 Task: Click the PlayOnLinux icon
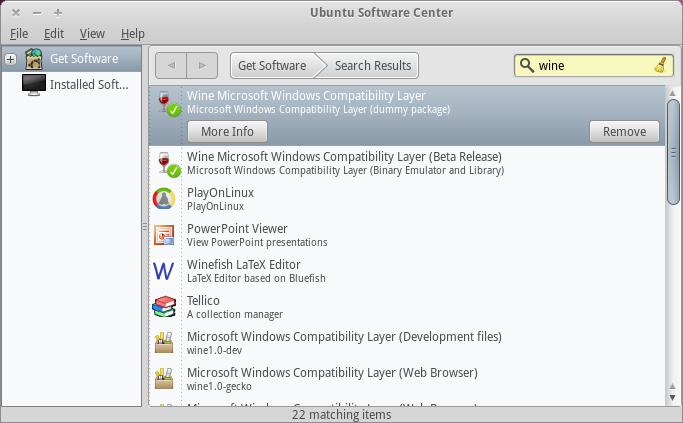click(164, 199)
